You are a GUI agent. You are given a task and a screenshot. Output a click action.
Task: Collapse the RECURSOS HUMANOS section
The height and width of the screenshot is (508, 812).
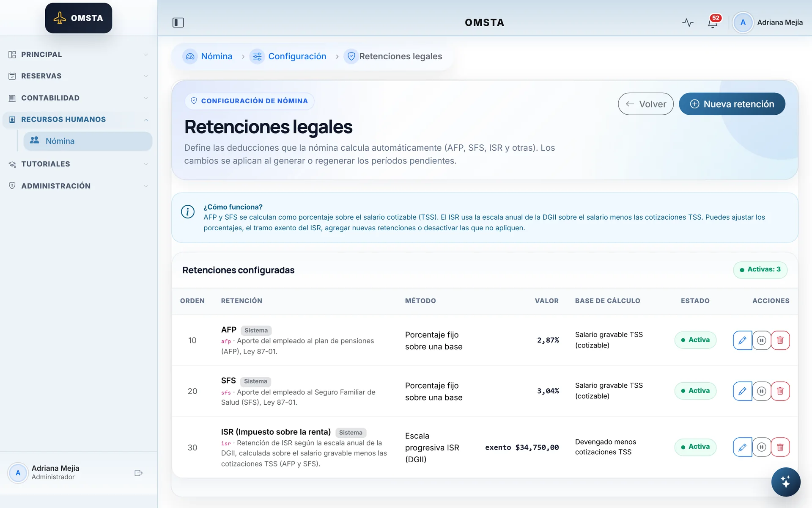point(79,120)
